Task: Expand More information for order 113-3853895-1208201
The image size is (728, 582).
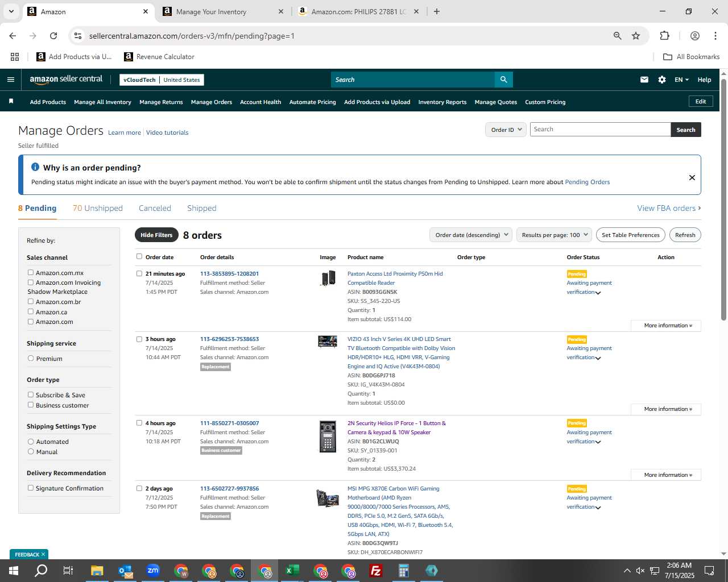Action: point(666,326)
